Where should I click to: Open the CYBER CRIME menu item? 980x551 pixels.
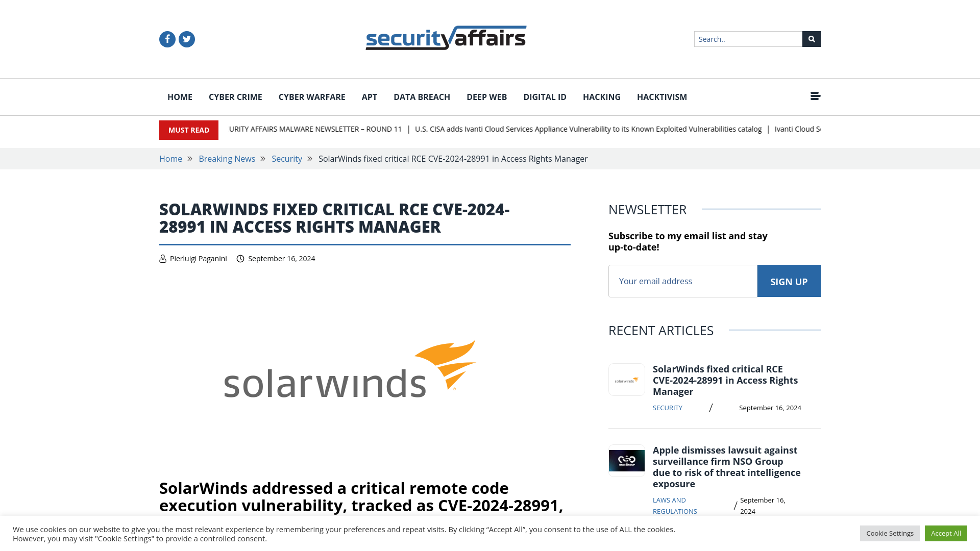click(x=235, y=96)
